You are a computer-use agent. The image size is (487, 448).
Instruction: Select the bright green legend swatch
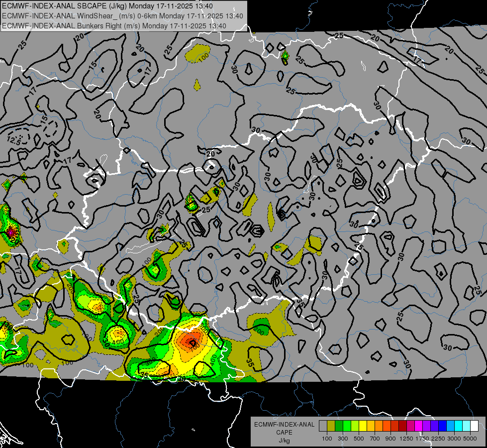pyautogui.click(x=347, y=426)
